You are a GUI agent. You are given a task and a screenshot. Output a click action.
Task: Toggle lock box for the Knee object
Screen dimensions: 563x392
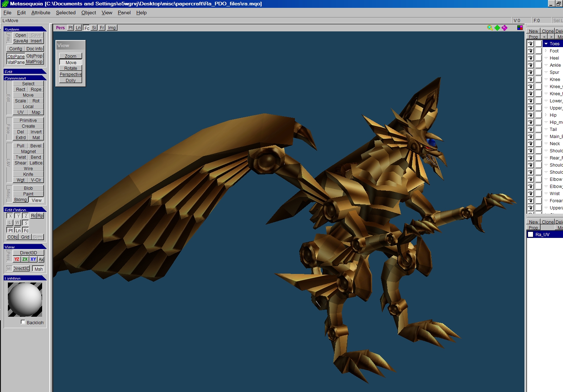click(538, 79)
